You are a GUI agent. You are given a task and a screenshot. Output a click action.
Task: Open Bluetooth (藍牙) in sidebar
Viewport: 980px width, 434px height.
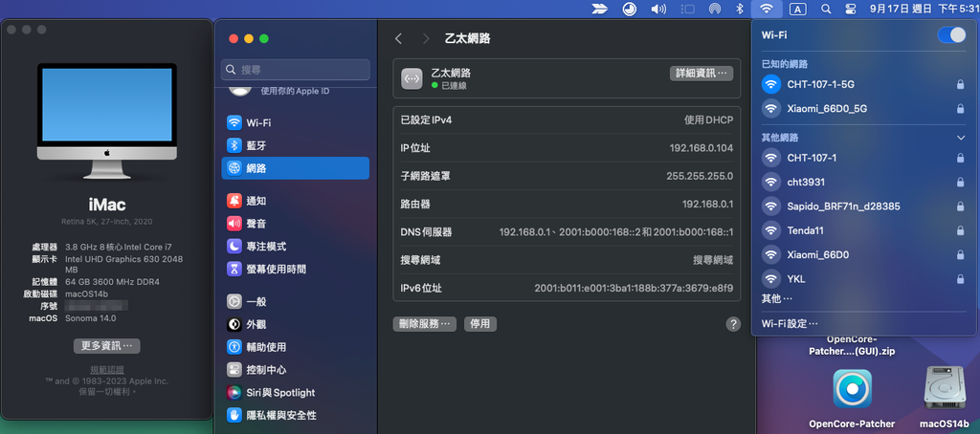[x=295, y=145]
